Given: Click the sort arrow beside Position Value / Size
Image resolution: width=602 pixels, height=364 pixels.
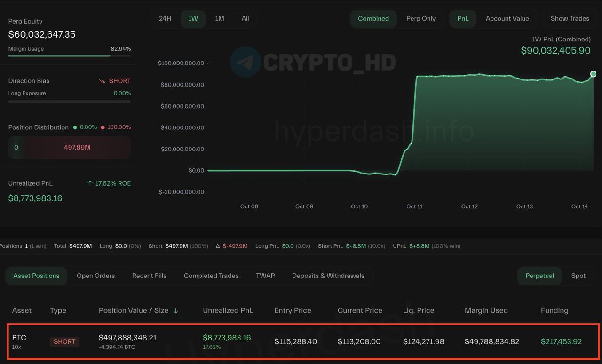Looking at the screenshot, I should [176, 311].
